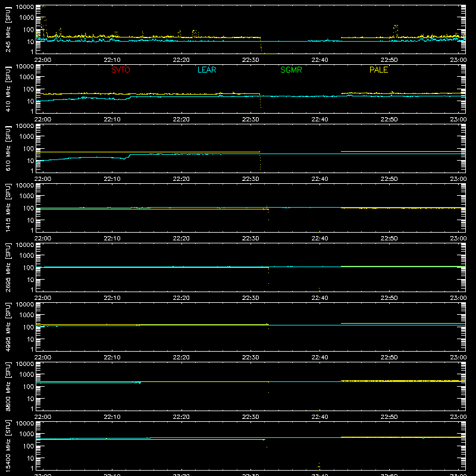Click 23:00 time label under 245 MHz plot
The height and width of the screenshot is (476, 476).
click(x=458, y=60)
